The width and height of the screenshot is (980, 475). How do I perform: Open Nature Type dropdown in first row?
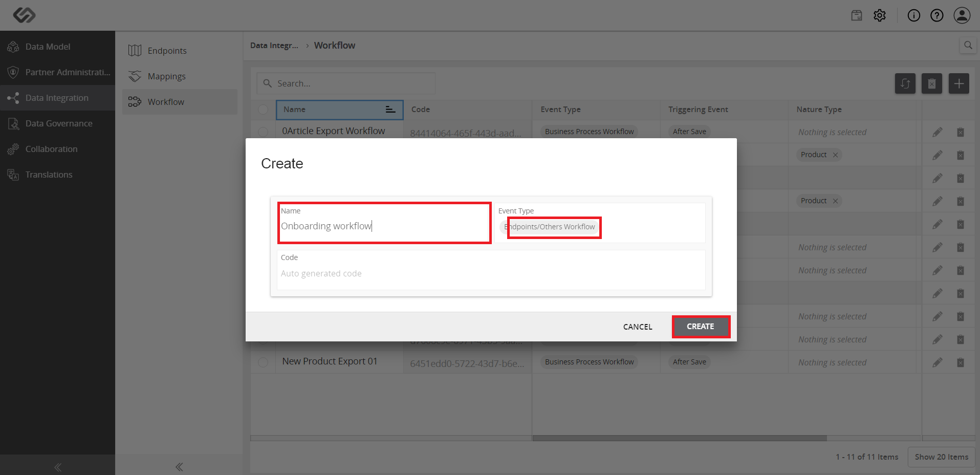click(x=852, y=132)
